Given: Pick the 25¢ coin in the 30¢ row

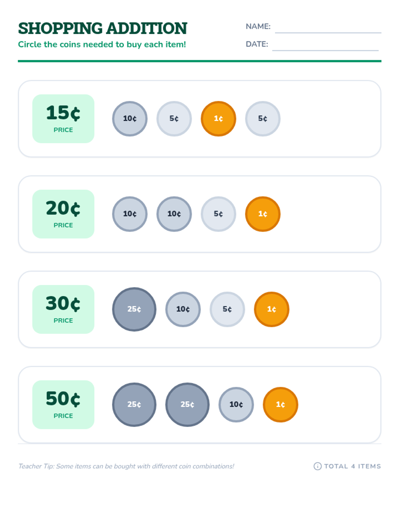Looking at the screenshot, I should click(134, 309).
